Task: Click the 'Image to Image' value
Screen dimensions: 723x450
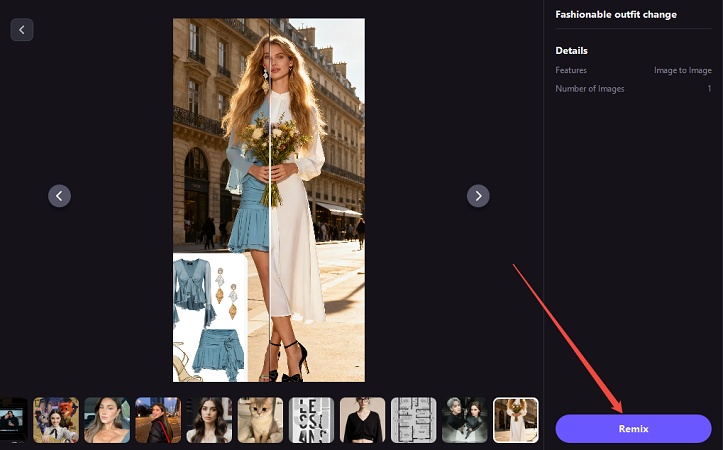Action: [x=682, y=70]
